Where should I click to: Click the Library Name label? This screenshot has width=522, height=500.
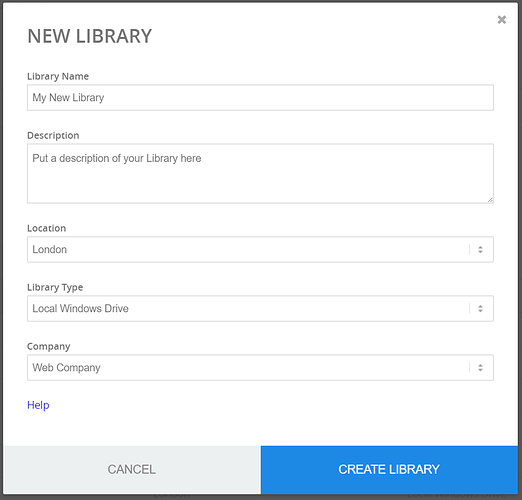tap(58, 76)
